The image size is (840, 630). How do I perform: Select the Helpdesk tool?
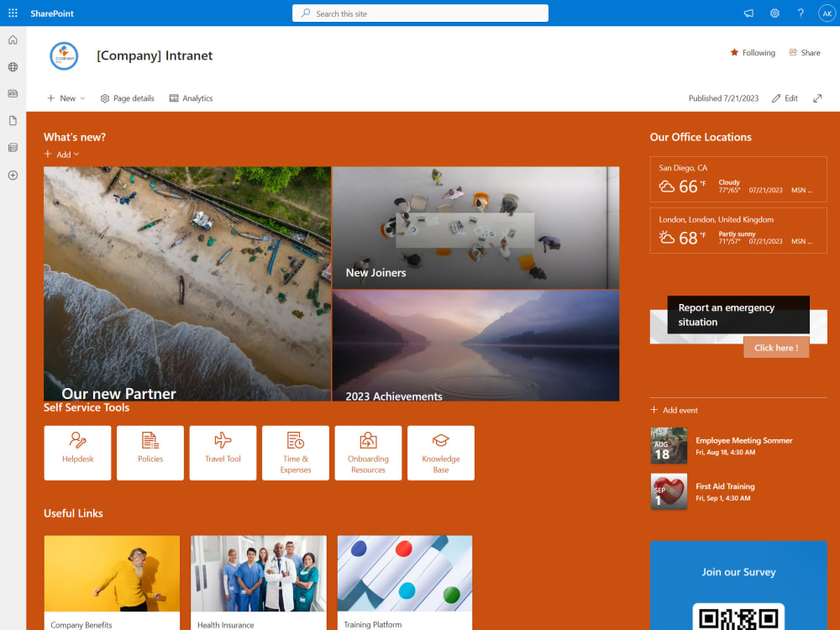point(77,453)
